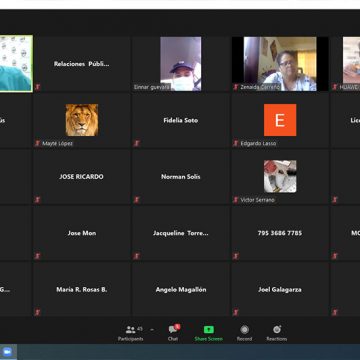Select Edgardo Lasso's orange E avatar
The width and height of the screenshot is (360, 360).
click(x=280, y=120)
